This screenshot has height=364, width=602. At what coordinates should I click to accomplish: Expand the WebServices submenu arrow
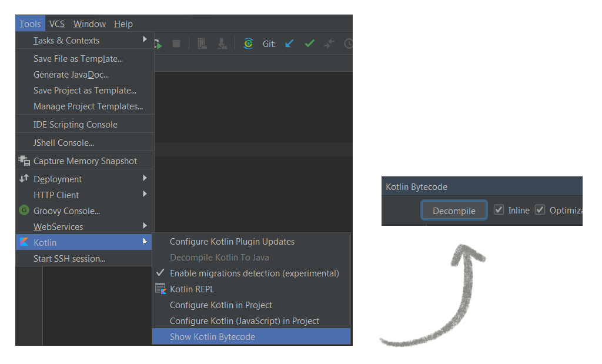pyautogui.click(x=145, y=225)
